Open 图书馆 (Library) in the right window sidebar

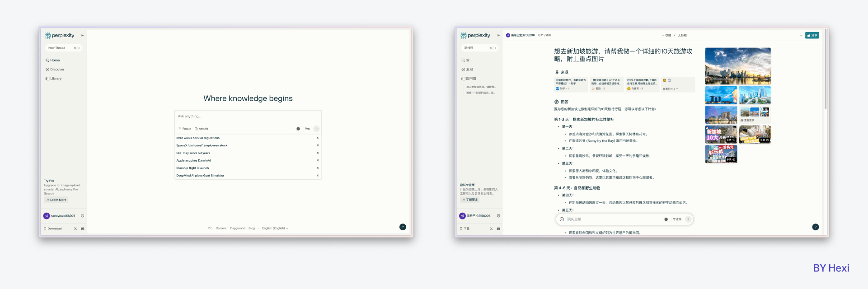[x=469, y=79]
